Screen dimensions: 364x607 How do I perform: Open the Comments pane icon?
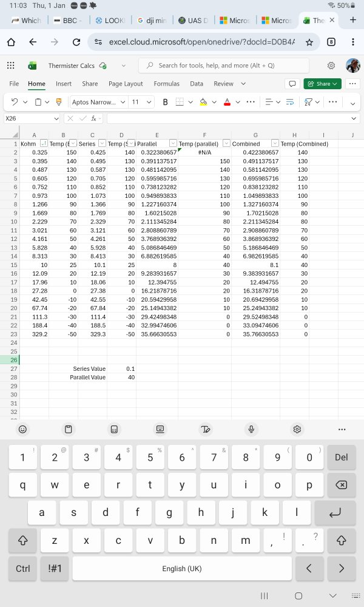click(x=292, y=84)
